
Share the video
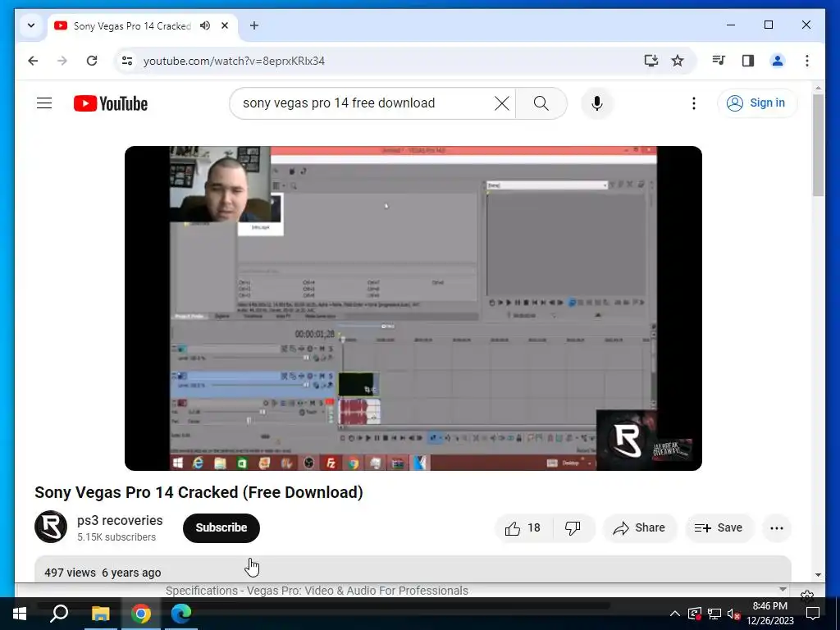640,528
